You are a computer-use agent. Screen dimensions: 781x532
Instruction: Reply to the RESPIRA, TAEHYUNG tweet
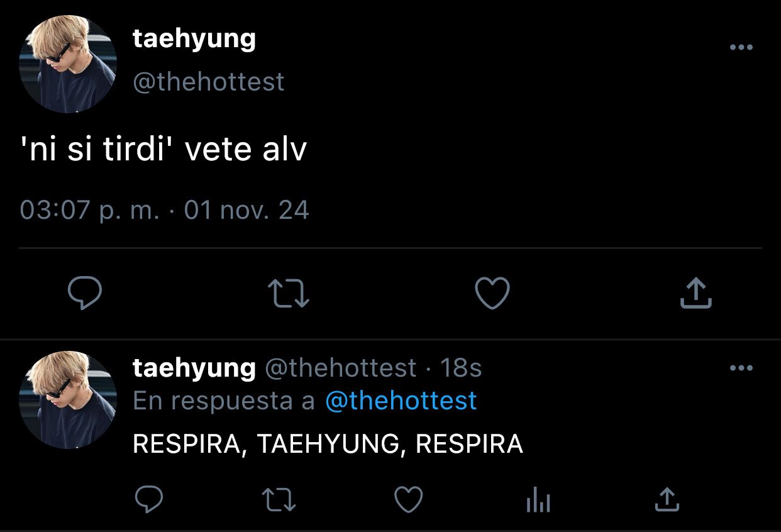tap(150, 501)
